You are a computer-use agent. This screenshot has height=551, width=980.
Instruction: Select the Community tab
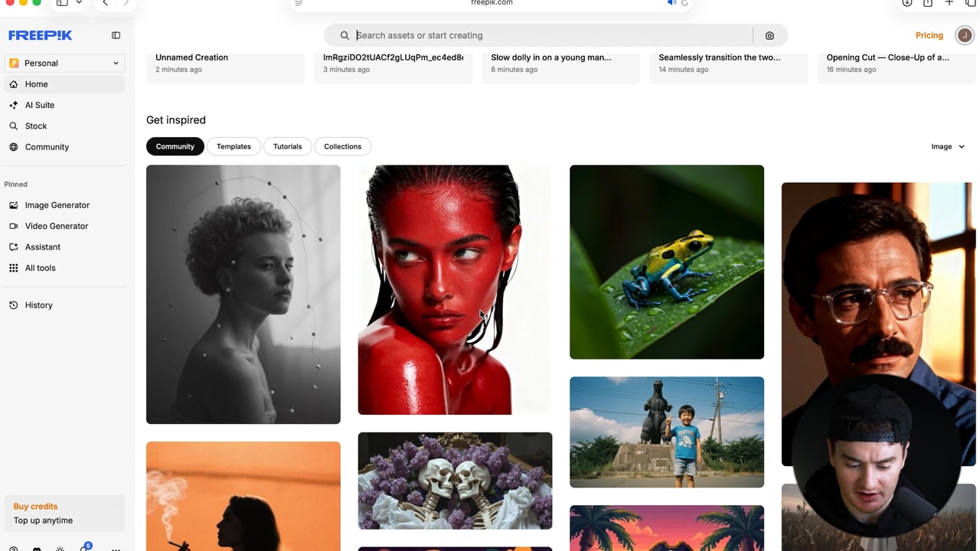175,146
